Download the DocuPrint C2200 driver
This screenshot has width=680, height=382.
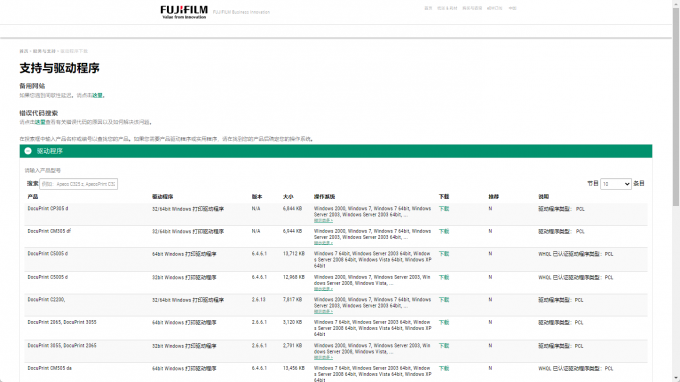[x=444, y=300]
